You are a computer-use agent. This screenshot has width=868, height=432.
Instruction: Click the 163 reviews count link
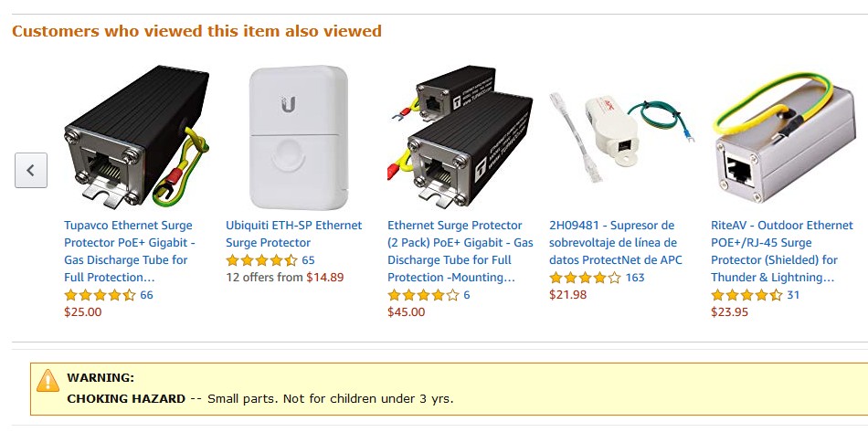[635, 278]
